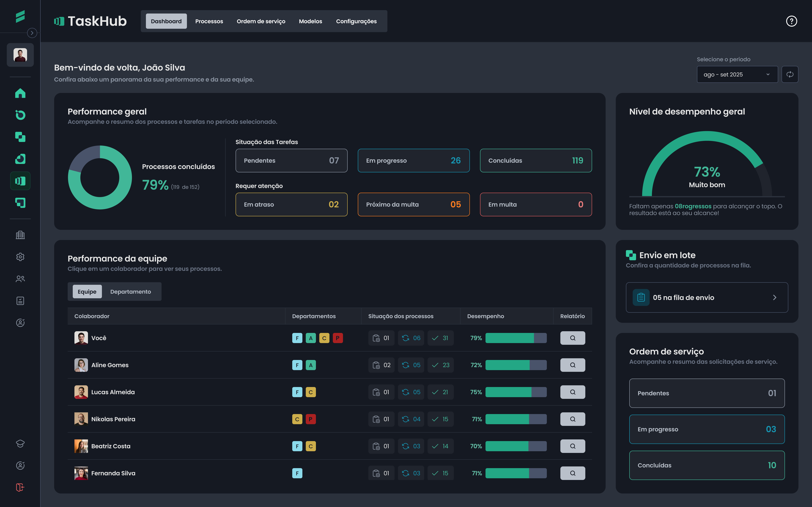Open the 05 na fila de envio chevron
Screen dimensions: 812x507
coord(774,297)
